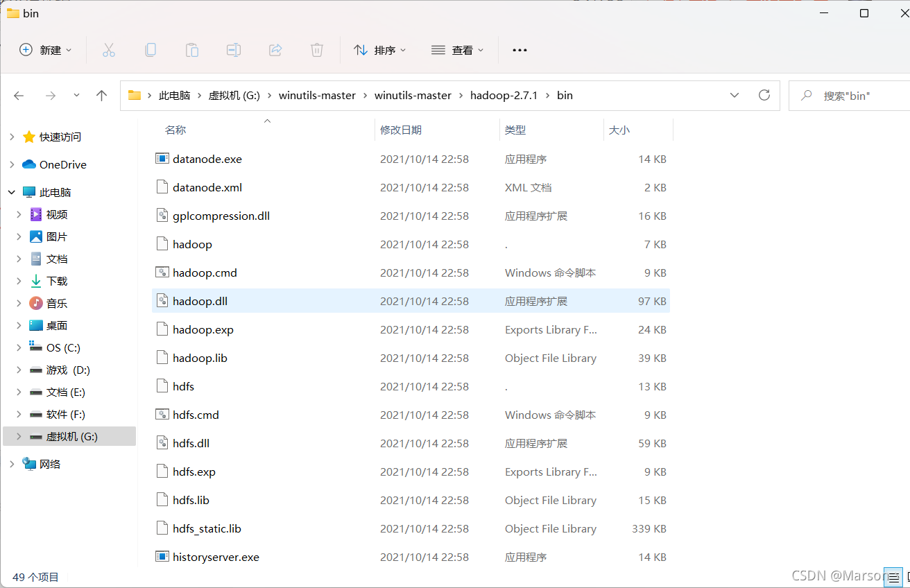Expand 快速访问 tree node arrow
910x588 pixels.
pos(11,137)
